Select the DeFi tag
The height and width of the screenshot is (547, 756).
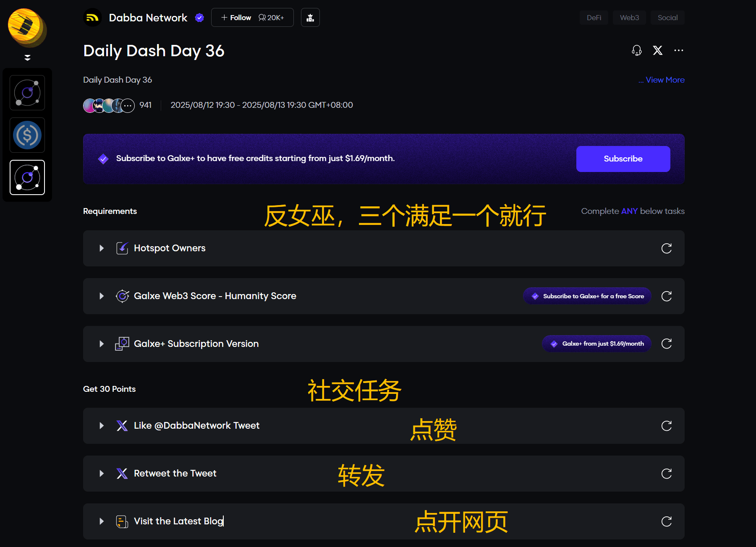point(594,18)
